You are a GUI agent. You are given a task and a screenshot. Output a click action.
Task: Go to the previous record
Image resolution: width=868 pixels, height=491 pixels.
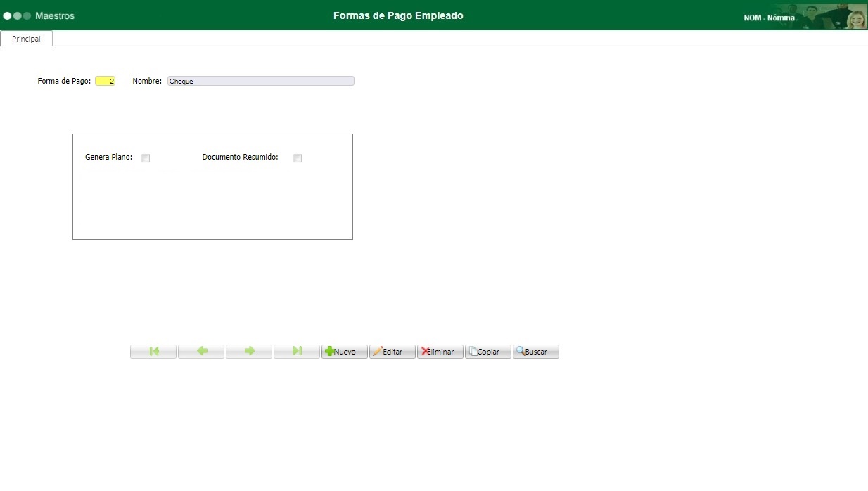coord(201,352)
